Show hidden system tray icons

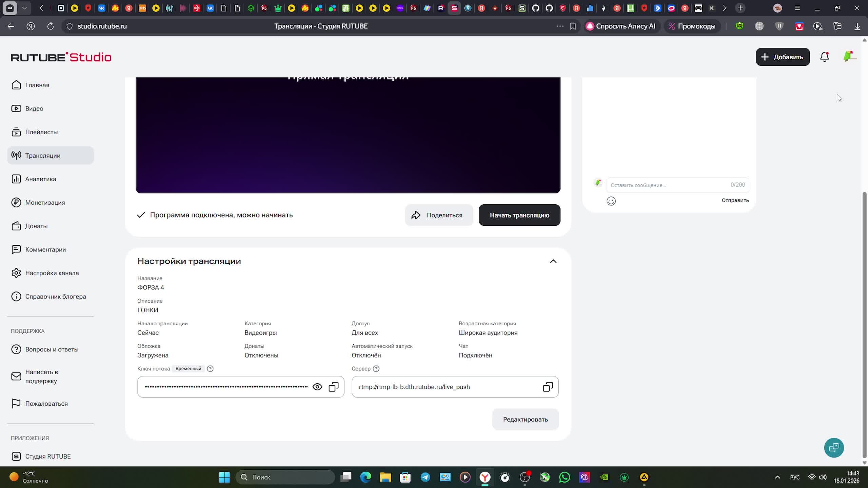point(777,477)
